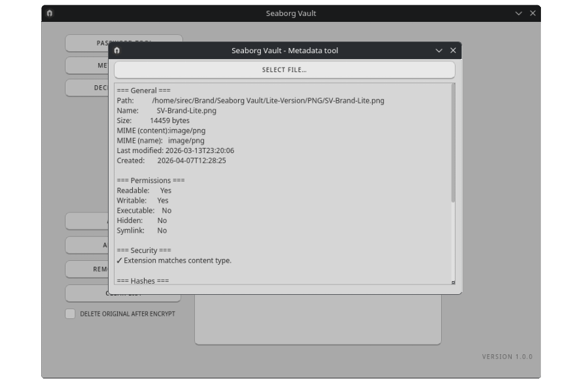Screen dimensions: 588x382
Task: Click the Seaborg Vault app icon in the Metadata tool title bar
Action: (x=116, y=51)
